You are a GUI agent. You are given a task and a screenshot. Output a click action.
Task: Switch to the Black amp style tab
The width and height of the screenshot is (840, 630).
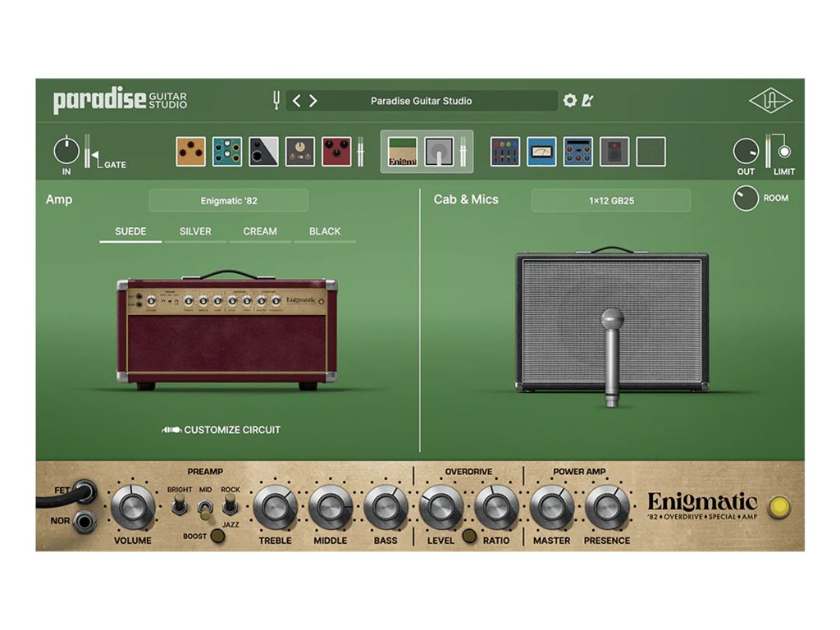(325, 231)
